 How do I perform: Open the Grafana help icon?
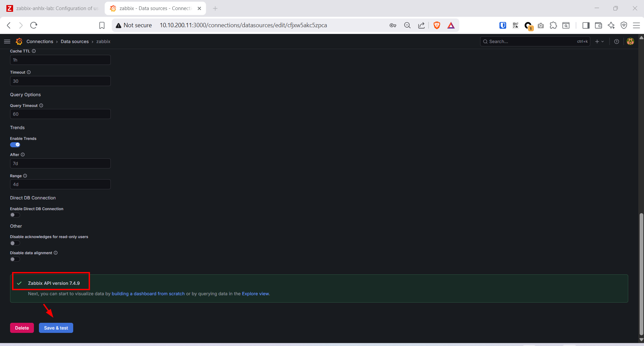[x=616, y=41]
